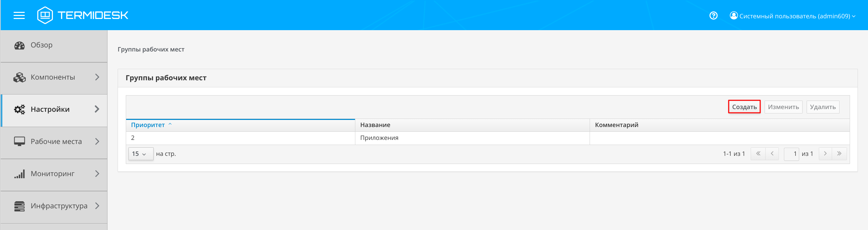Image resolution: width=868 pixels, height=230 pixels.
Task: Click the Инфраструктура server icon
Action: pos(19,206)
